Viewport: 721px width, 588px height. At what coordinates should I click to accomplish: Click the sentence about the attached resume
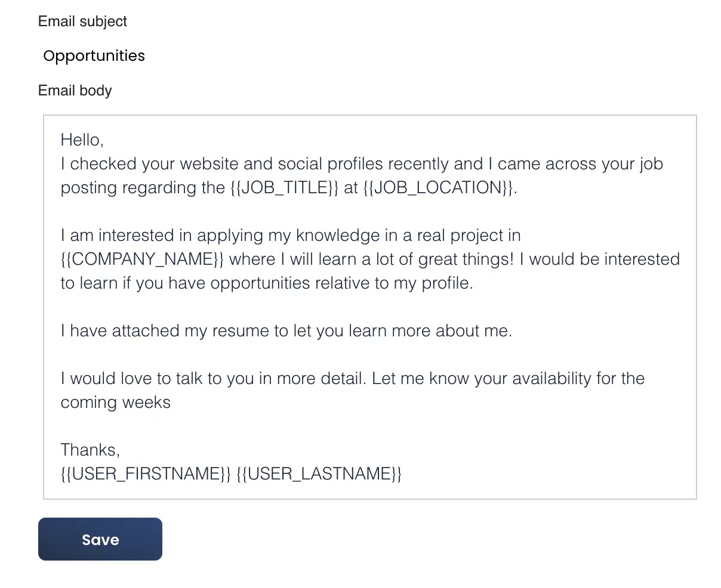tap(286, 331)
